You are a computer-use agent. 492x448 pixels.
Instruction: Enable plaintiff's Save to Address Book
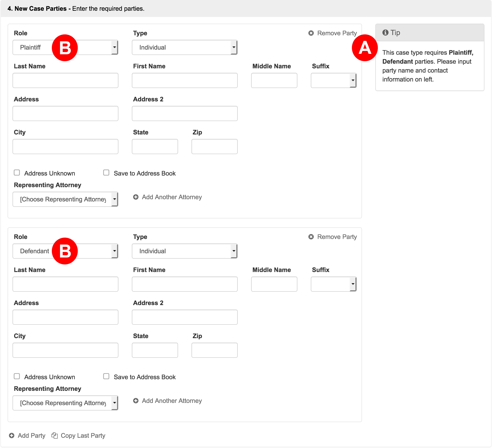[106, 173]
